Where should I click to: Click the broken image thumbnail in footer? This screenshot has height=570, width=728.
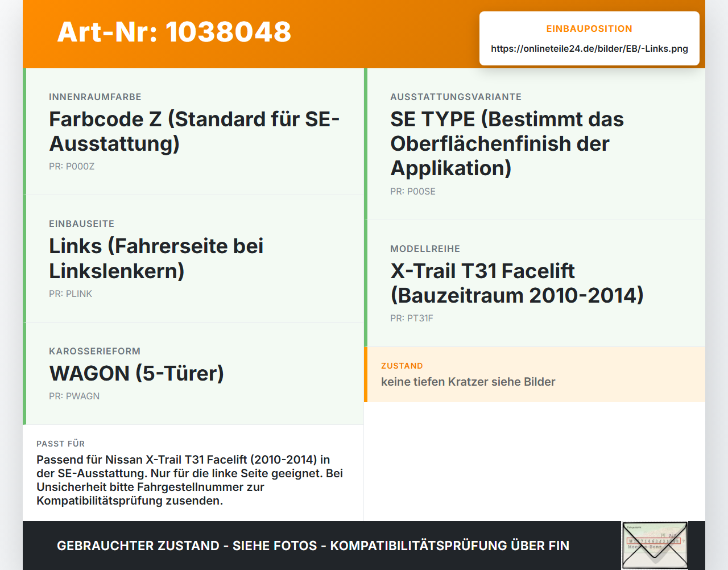[x=655, y=545]
